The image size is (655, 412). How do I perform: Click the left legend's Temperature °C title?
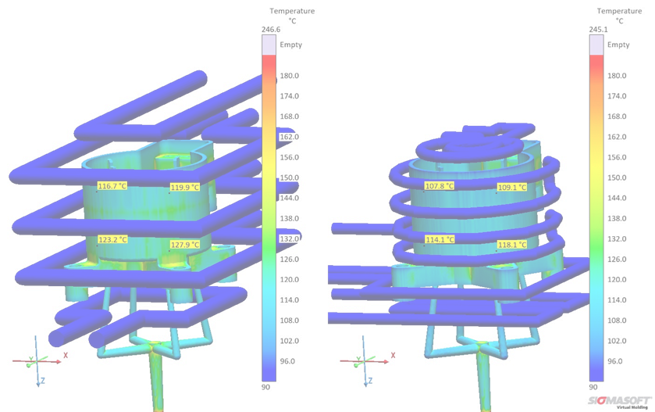[290, 14]
